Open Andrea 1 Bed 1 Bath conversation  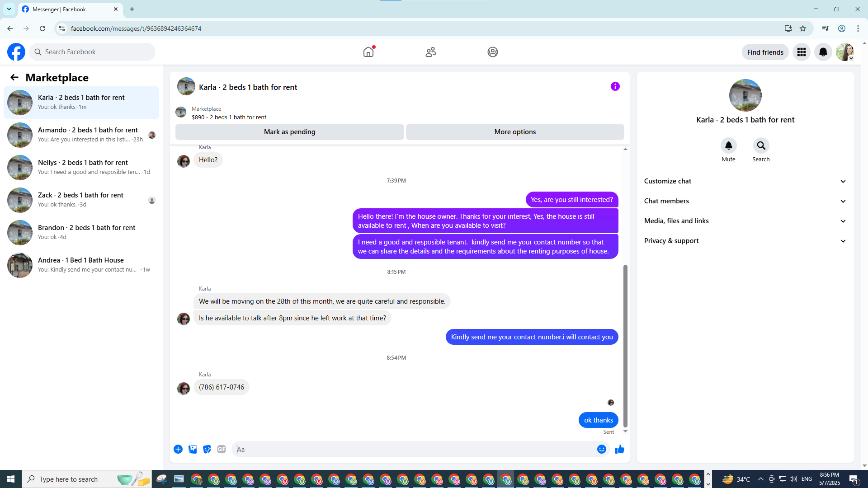coord(81,265)
